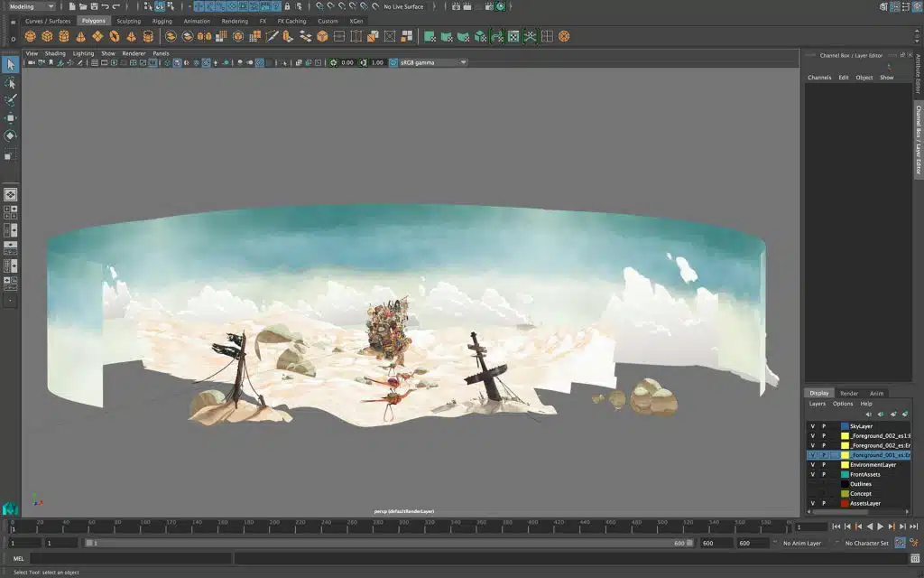Select the Paint Selection brush tool
Viewport: 924px width, 578px height.
click(10, 100)
